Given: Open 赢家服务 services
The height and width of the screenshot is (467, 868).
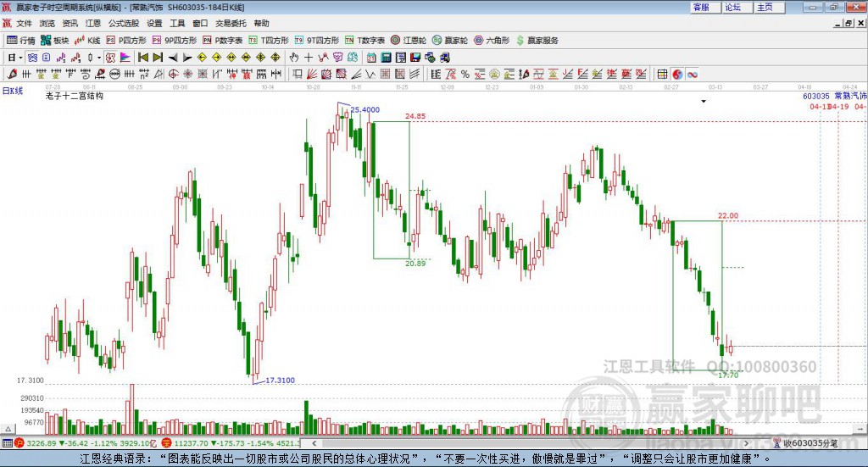Looking at the screenshot, I should 537,41.
